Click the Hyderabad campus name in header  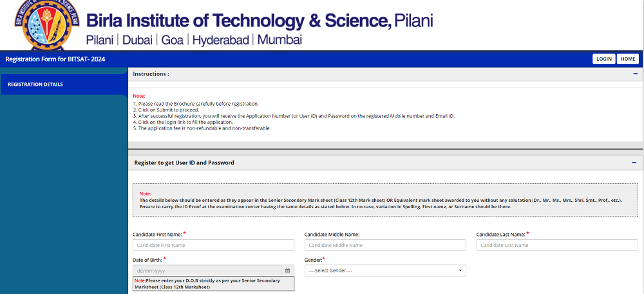point(220,39)
